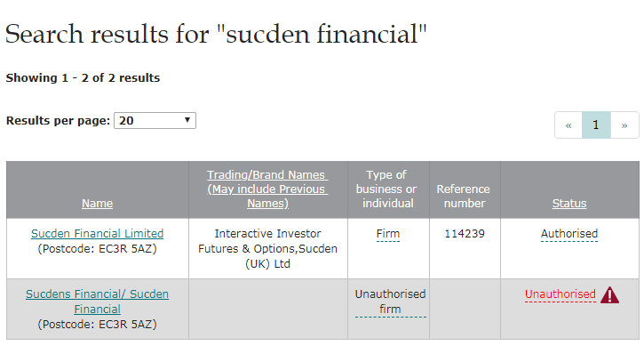Click Interactive Investor trading names cell

[267, 248]
